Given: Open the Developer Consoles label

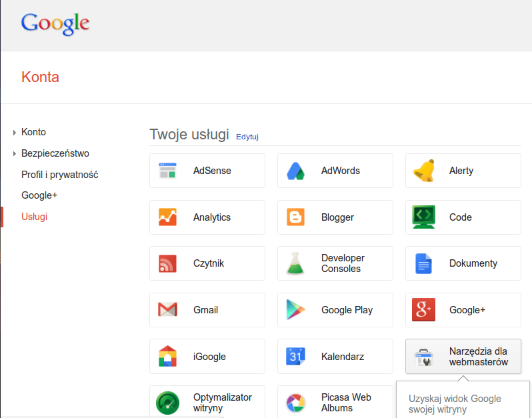Looking at the screenshot, I should pyautogui.click(x=343, y=263).
